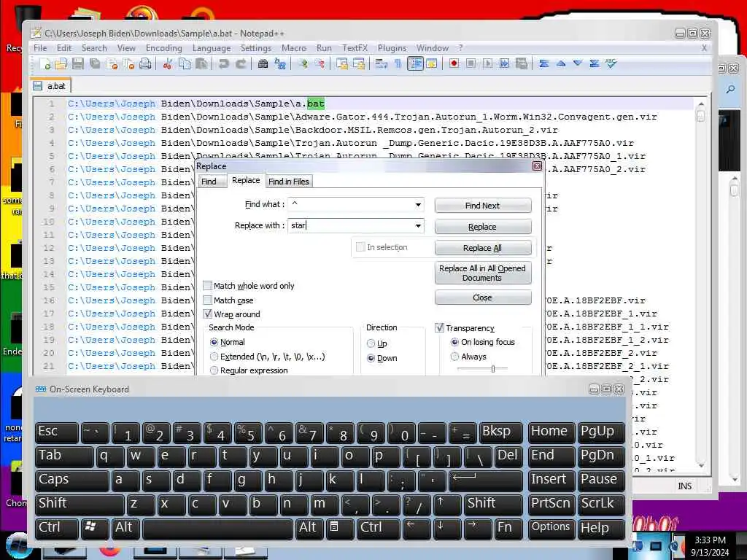Click the Tab key on On-Screen Keyboard
Screen dimensions: 747x560
tap(64, 456)
